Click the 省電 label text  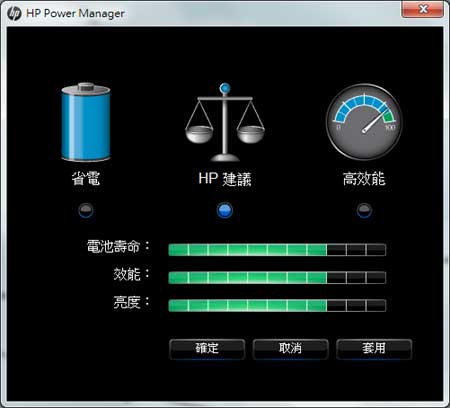click(x=86, y=178)
